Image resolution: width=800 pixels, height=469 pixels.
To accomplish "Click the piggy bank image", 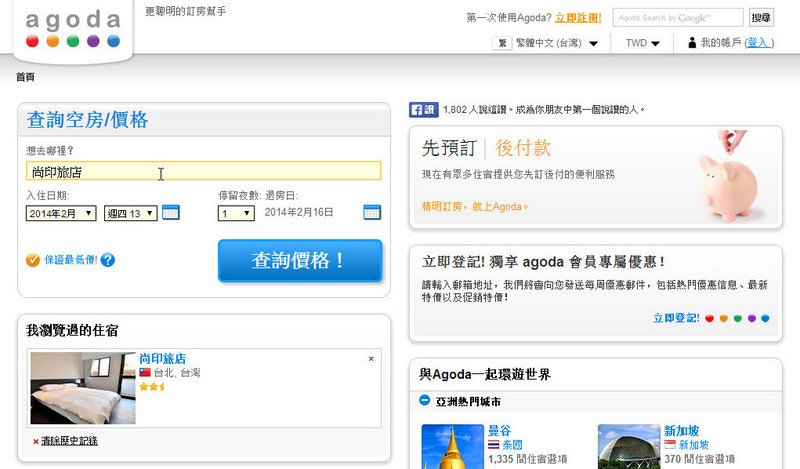I will 733,177.
